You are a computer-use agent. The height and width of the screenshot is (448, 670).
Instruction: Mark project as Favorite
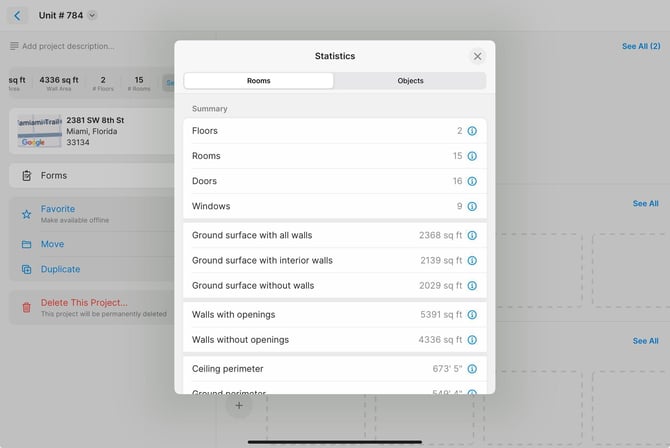[x=91, y=214]
